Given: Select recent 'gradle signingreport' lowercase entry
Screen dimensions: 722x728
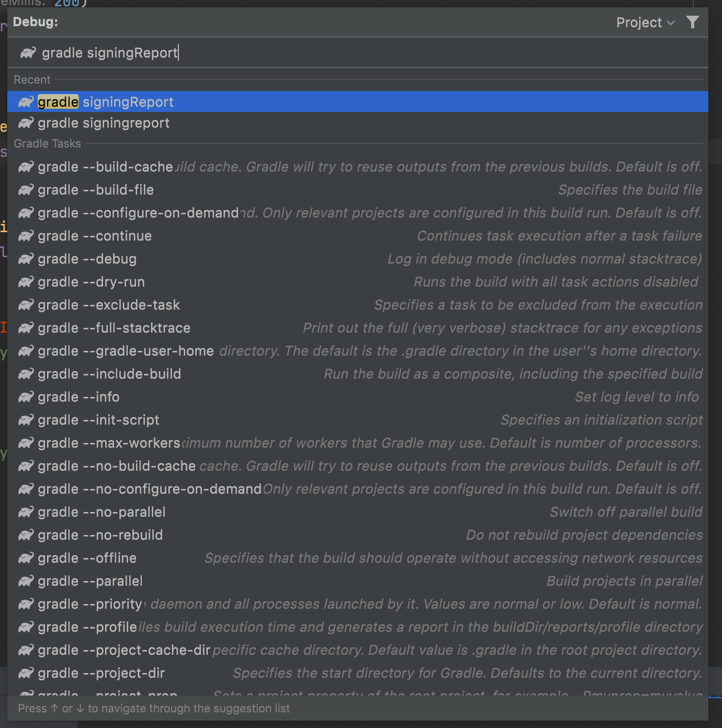Looking at the screenshot, I should point(358,123).
